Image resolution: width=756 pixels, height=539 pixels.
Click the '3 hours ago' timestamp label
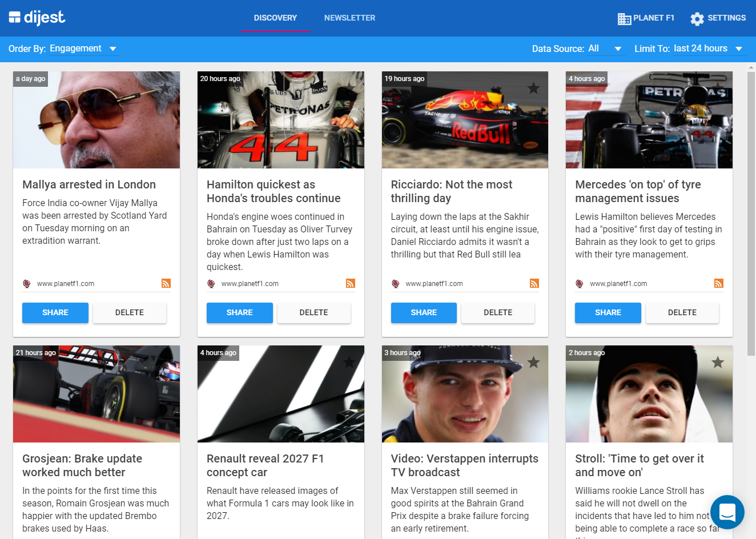tap(403, 353)
